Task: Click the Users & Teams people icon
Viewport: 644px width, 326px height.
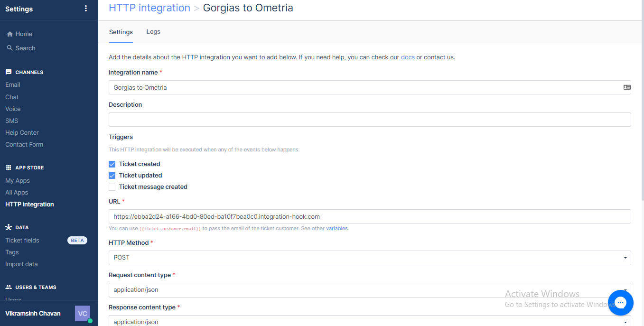Action: (x=9, y=287)
